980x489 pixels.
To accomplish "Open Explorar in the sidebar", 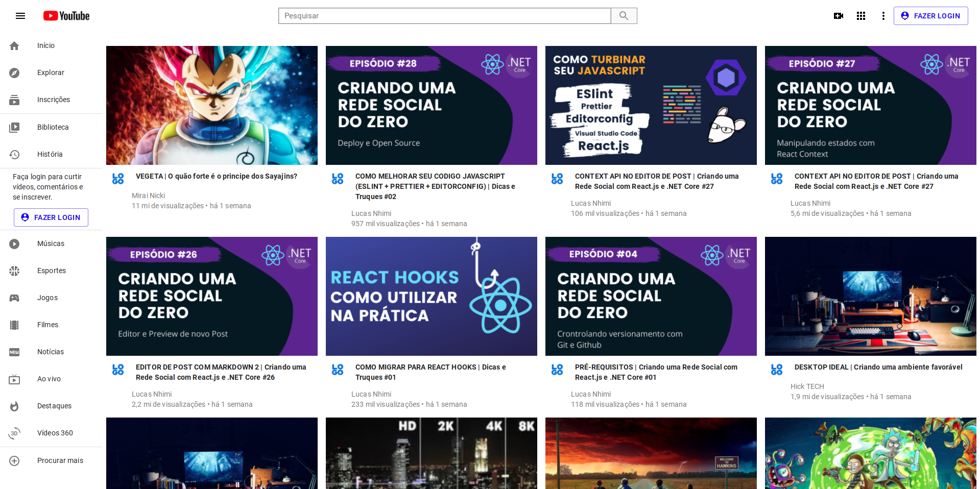I will [51, 72].
